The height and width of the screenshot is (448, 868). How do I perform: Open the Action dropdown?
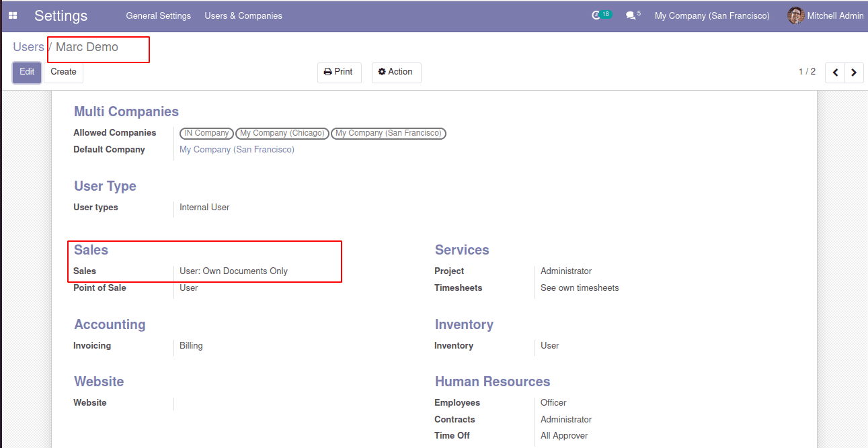pyautogui.click(x=396, y=73)
